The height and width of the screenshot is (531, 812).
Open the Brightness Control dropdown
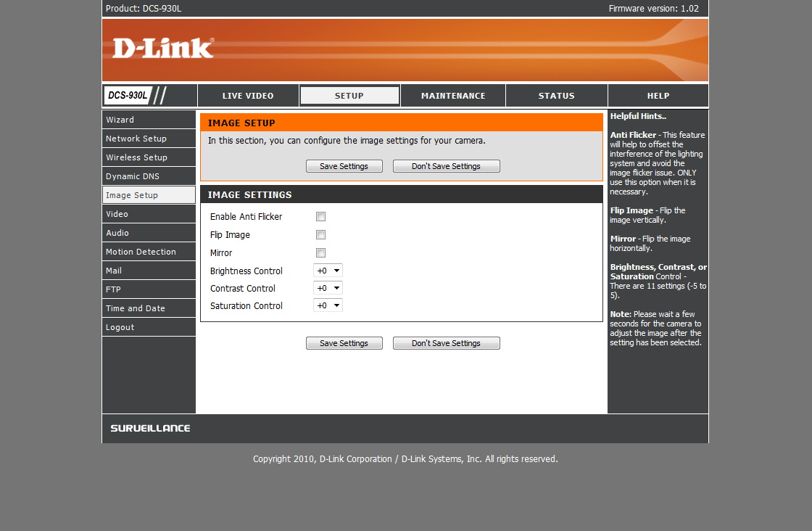click(x=328, y=271)
